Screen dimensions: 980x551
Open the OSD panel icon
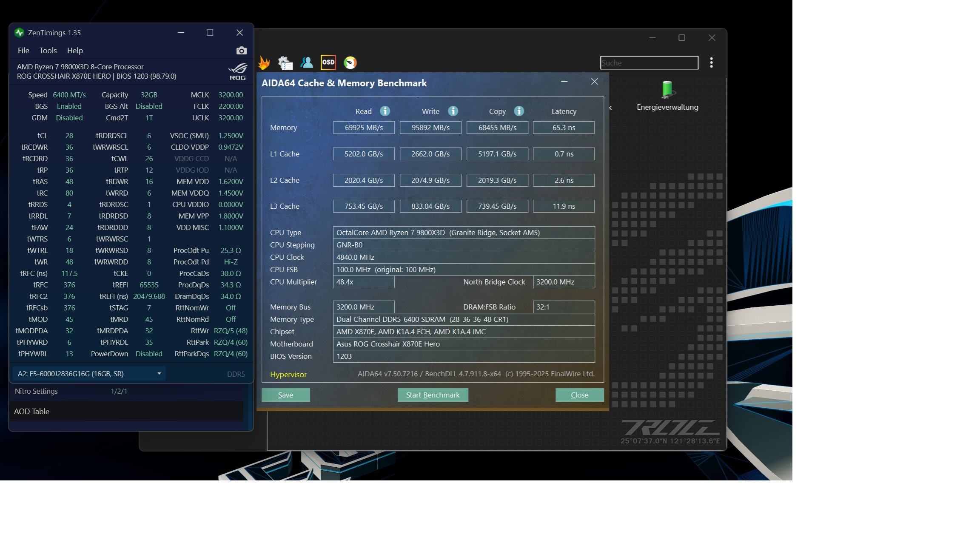point(328,62)
